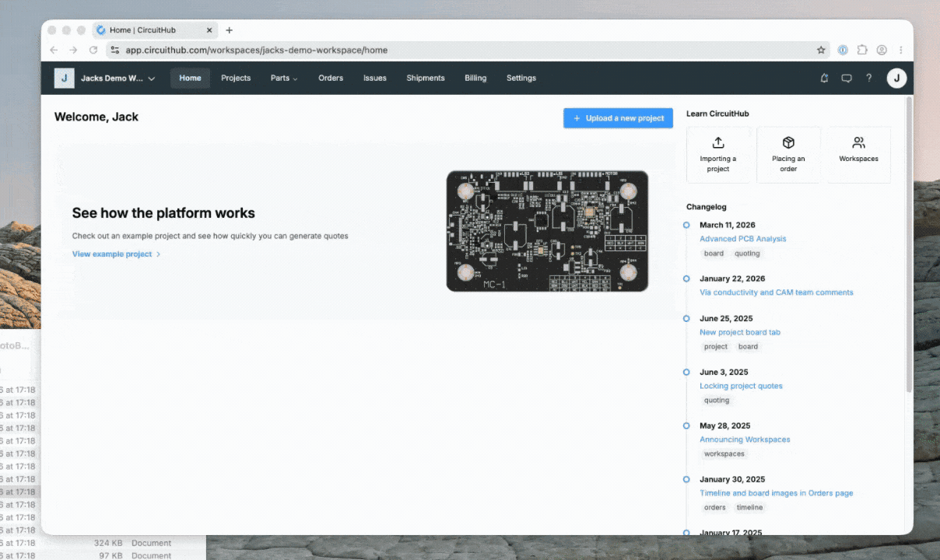Close the Home | CircuitHub tab

(209, 30)
